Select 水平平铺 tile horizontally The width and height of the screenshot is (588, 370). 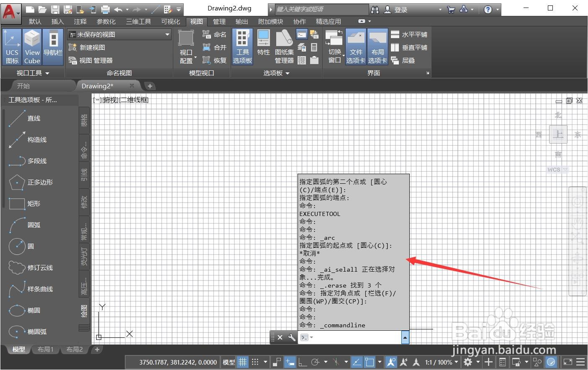pos(409,34)
